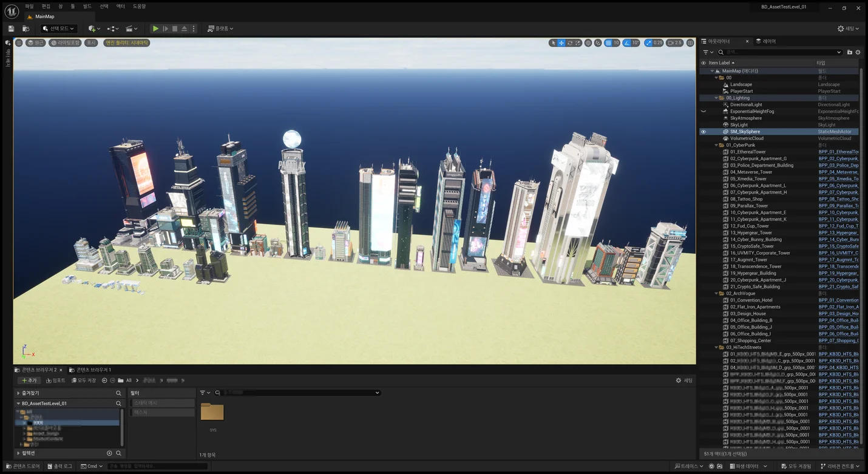
Task: Toggle surface snapping icon in viewport toolbar
Action: pyautogui.click(x=598, y=43)
